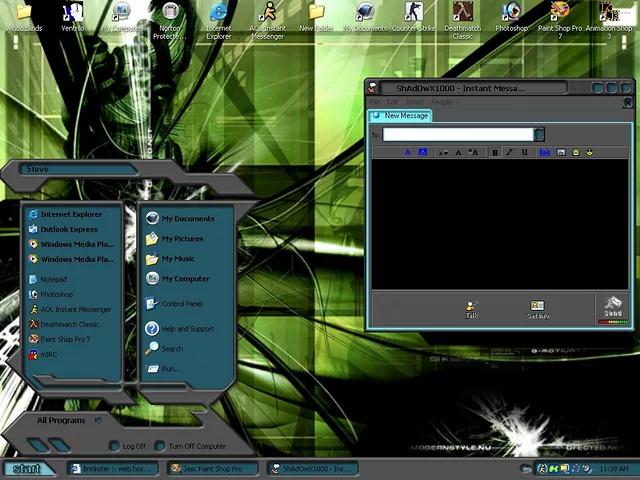The height and width of the screenshot is (480, 640).
Task: Launch Internet Explorer desktop shortcut
Action: click(219, 21)
